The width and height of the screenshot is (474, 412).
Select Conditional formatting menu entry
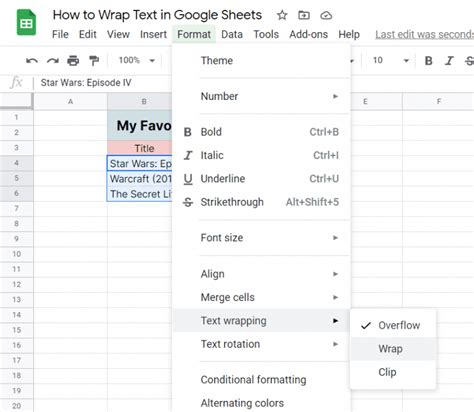[261, 380]
